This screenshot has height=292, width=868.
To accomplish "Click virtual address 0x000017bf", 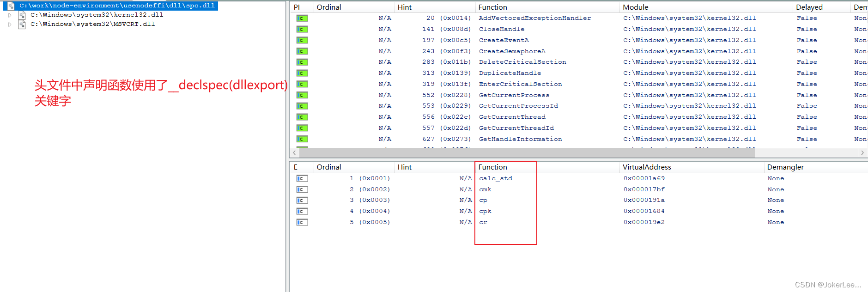I will point(644,189).
